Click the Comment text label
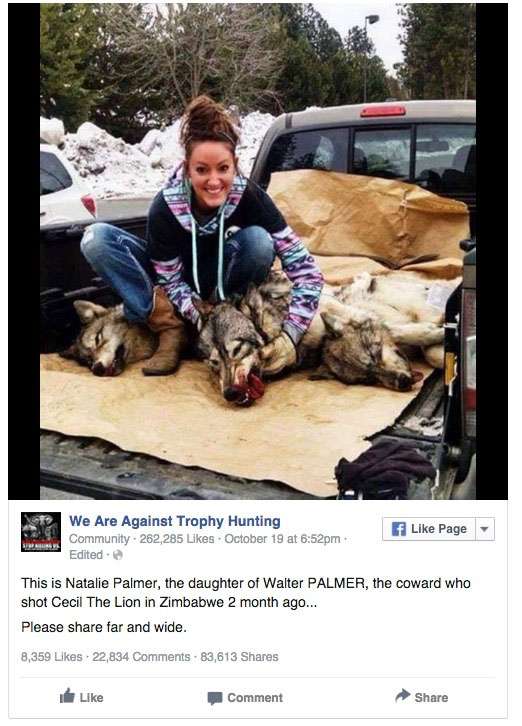Screen dimensions: 522x726 point(255,698)
